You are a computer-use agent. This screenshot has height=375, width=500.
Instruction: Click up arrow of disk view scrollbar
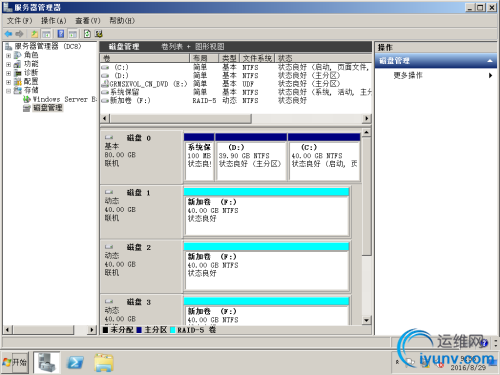(x=366, y=132)
